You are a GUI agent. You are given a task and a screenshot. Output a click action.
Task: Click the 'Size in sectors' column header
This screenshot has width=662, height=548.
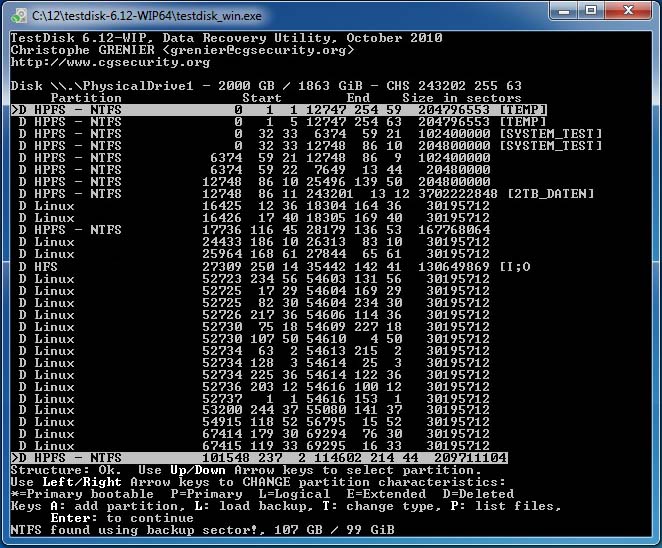click(461, 98)
